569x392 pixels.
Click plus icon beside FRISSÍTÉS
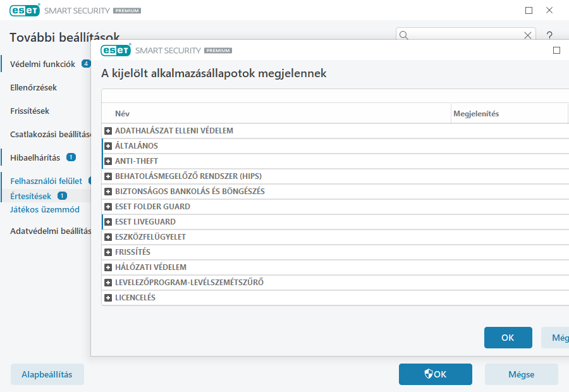point(108,252)
